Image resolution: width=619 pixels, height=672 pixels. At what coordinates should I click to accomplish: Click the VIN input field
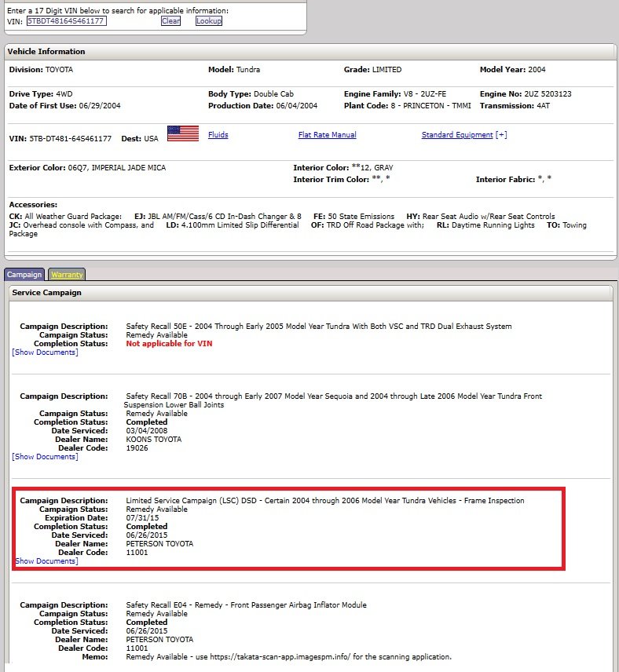67,21
